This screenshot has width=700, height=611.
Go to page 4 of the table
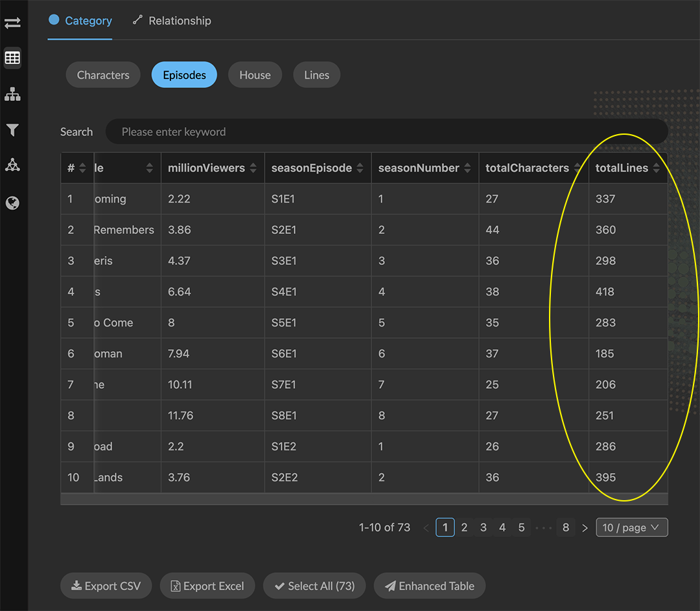[502, 527]
